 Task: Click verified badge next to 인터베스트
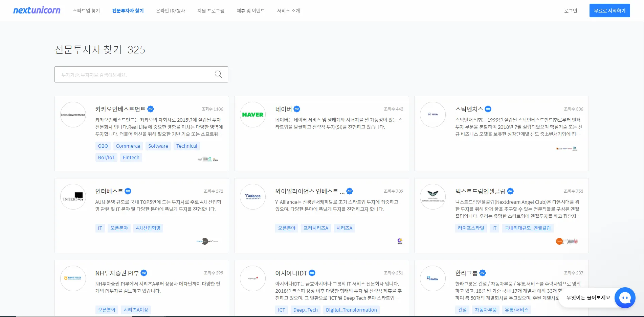pos(128,191)
